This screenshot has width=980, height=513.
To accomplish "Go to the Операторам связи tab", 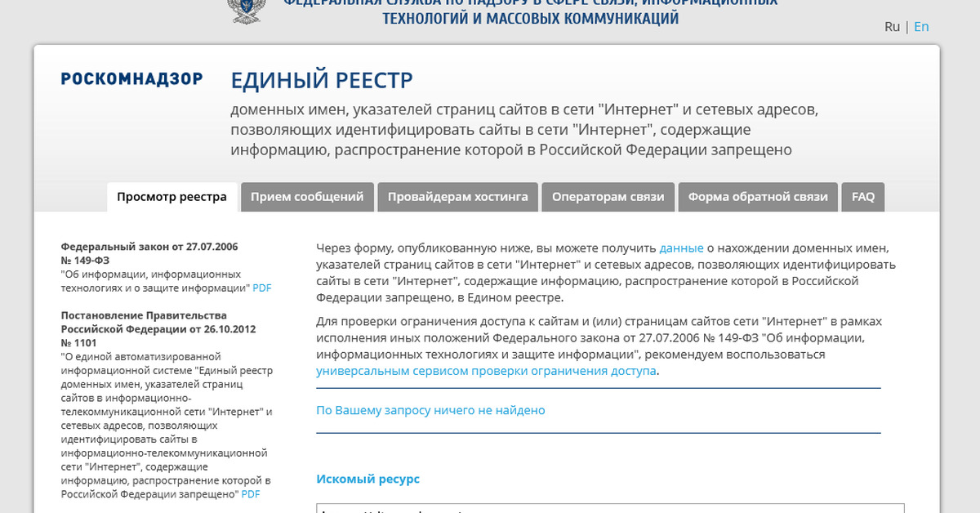I will [x=608, y=197].
